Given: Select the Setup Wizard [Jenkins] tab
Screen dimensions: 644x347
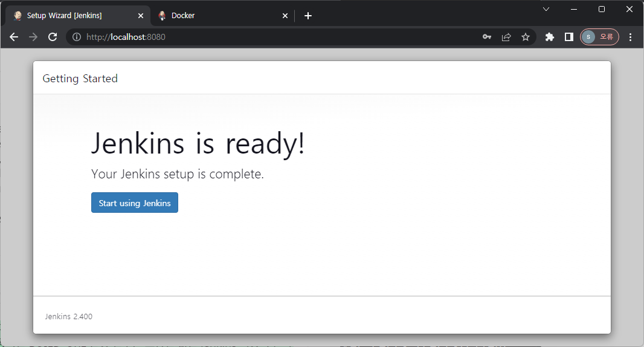Looking at the screenshot, I should click(78, 16).
